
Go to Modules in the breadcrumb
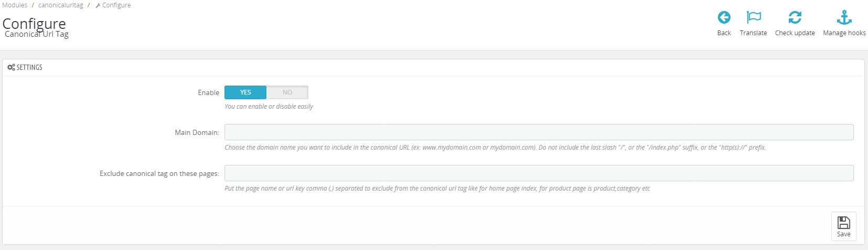pos(15,5)
